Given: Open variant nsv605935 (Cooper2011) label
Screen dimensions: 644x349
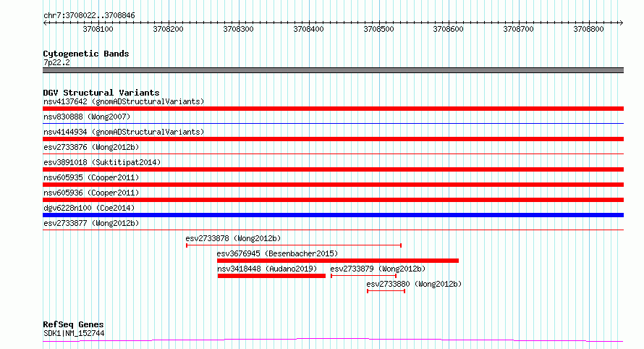Looking at the screenshot, I should point(91,177).
